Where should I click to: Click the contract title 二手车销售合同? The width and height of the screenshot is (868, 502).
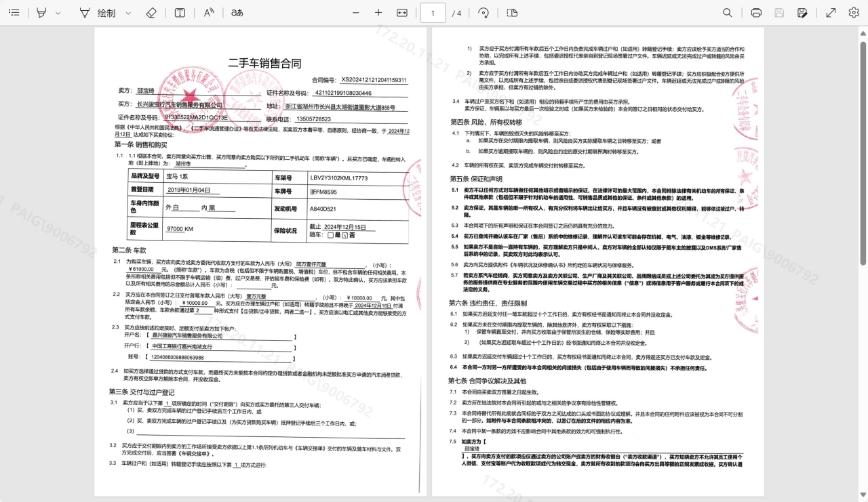click(x=264, y=64)
